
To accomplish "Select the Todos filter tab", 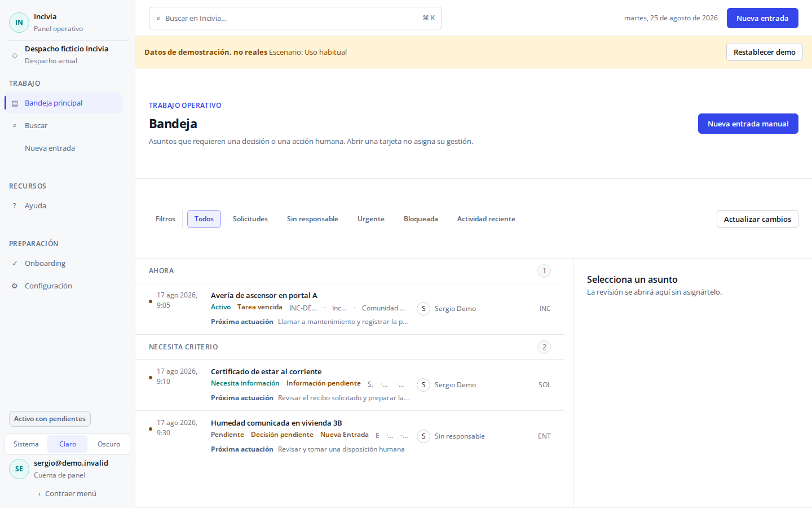I will (x=204, y=219).
